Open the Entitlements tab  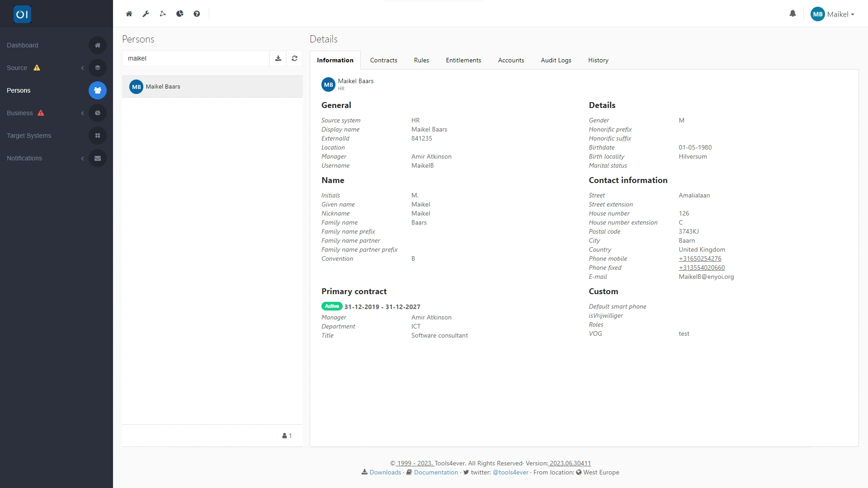[x=463, y=60]
